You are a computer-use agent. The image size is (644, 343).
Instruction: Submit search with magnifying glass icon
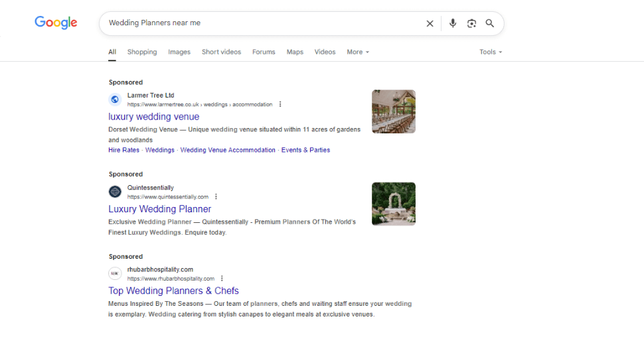pos(489,23)
